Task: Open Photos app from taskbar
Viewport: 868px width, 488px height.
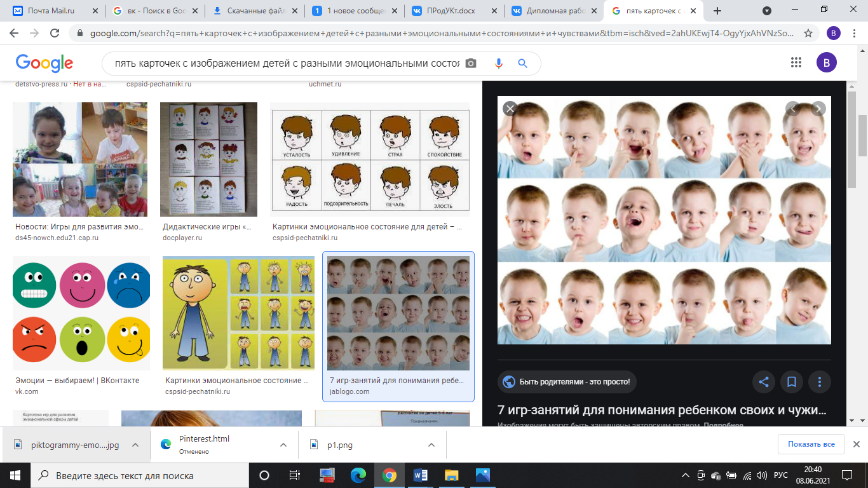Action: pos(483,475)
